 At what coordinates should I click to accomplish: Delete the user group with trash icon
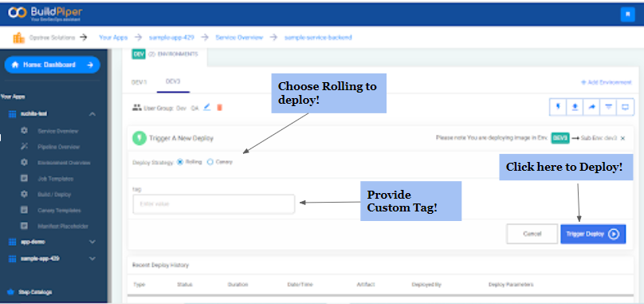pos(219,108)
